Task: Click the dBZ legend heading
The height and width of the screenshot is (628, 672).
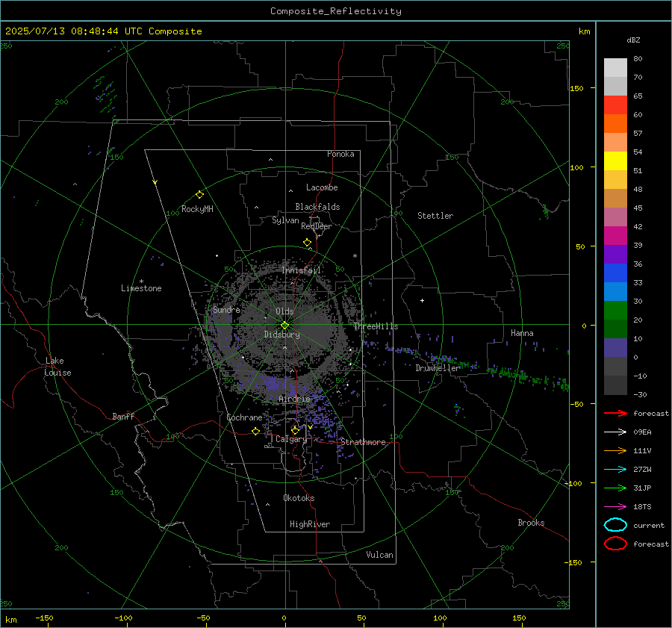Action: click(x=633, y=40)
